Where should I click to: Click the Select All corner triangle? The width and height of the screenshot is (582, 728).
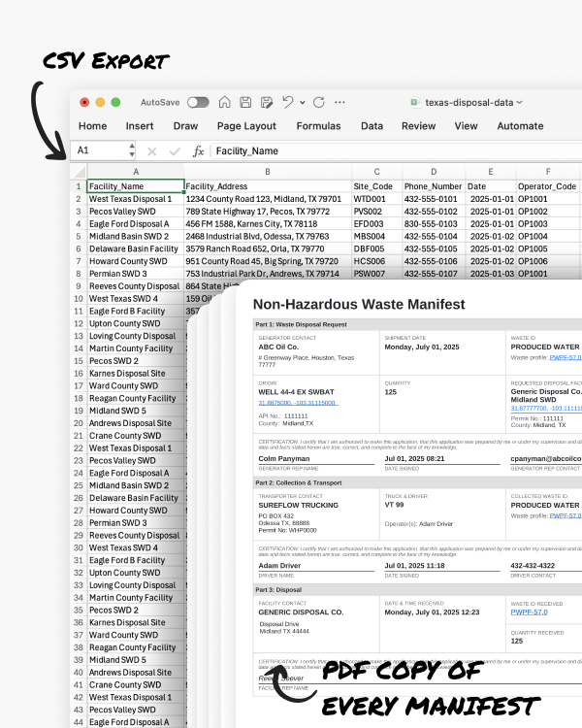click(x=80, y=172)
